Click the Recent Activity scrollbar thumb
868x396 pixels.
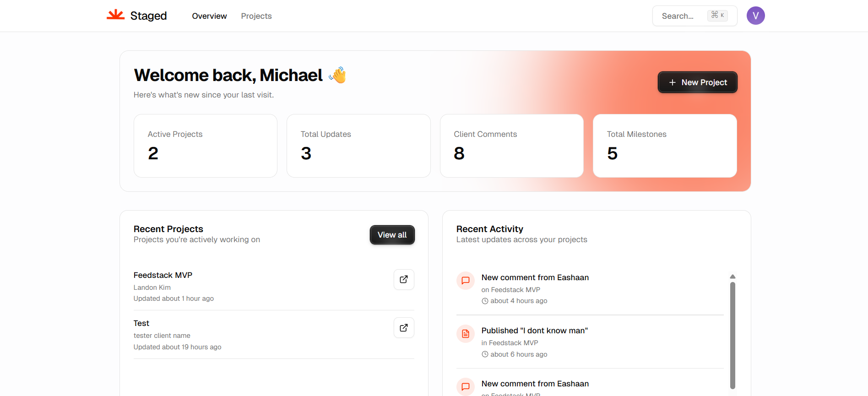pos(732,335)
